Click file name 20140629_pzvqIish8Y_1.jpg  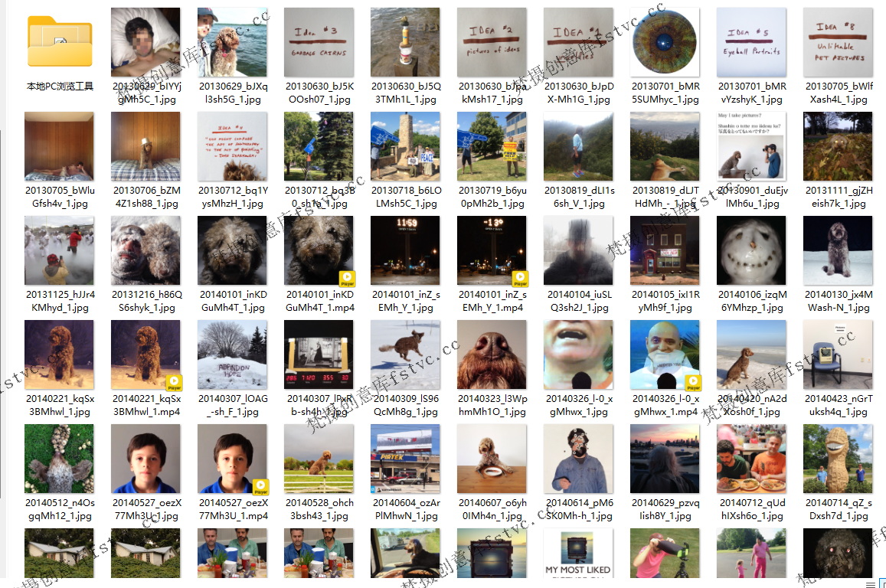coord(665,509)
